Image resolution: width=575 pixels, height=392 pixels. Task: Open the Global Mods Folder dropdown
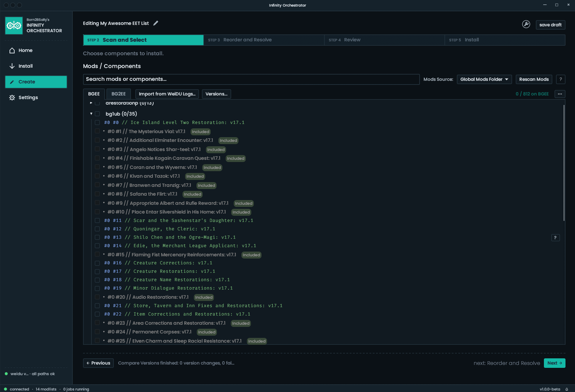(x=484, y=79)
